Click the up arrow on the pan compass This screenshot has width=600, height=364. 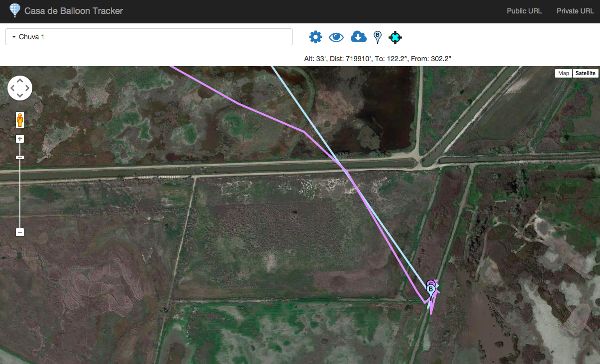tap(20, 81)
